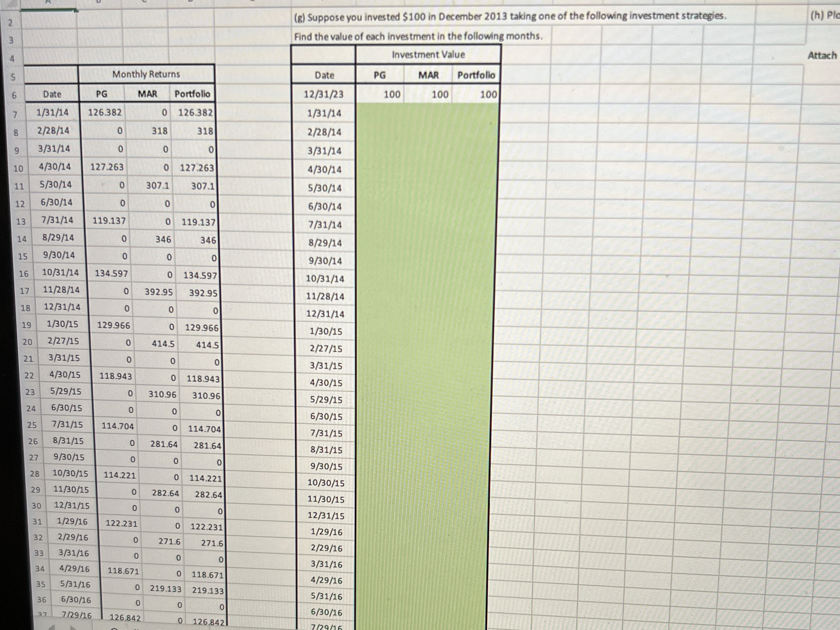Select row 25 header
Screen dimensions: 840x630
click(x=32, y=425)
